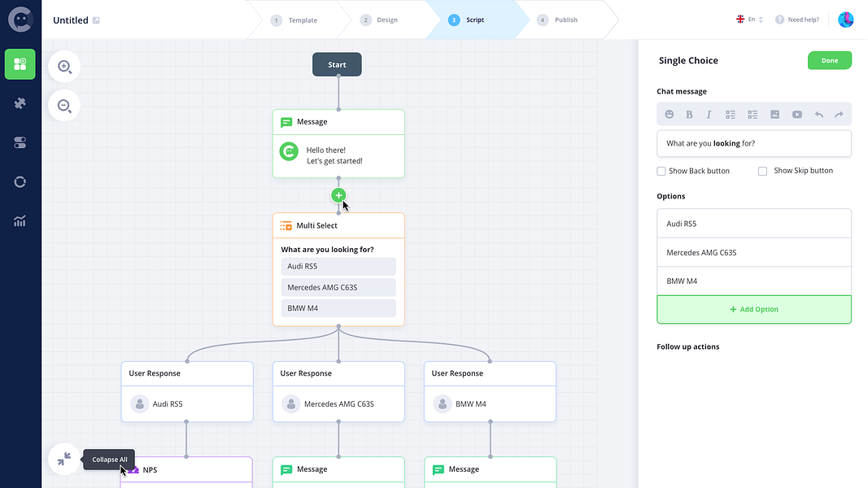Edit the Audi RS5 option field
Screen dimensions: 868x488
tap(754, 224)
